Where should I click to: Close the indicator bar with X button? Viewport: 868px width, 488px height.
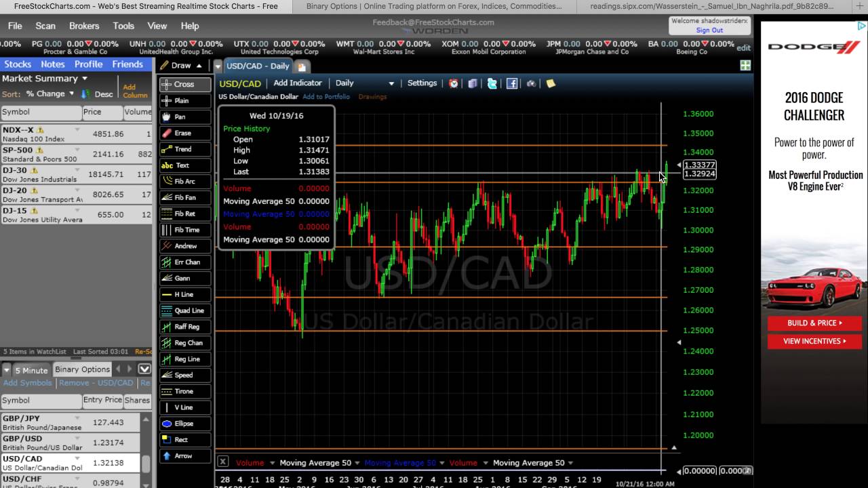(222, 462)
